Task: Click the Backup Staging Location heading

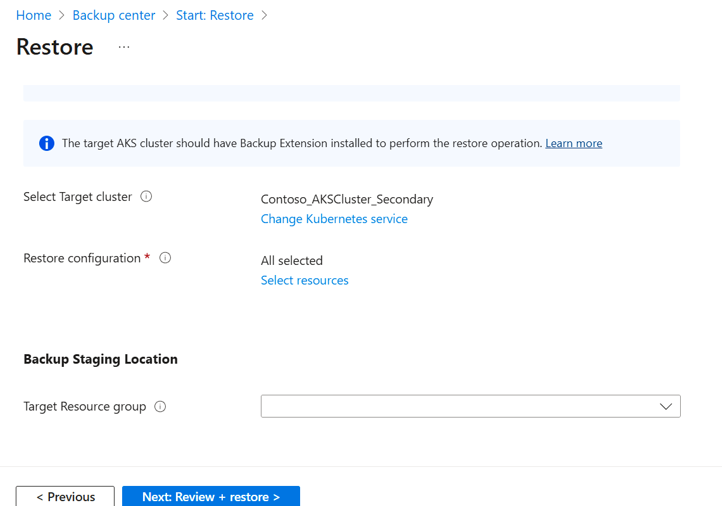Action: pyautogui.click(x=100, y=359)
